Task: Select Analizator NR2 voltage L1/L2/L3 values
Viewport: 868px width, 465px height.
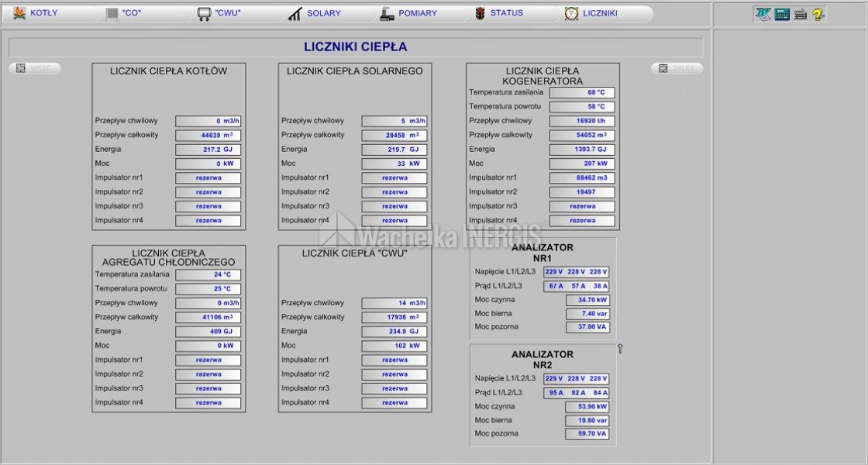Action: pyautogui.click(x=577, y=379)
